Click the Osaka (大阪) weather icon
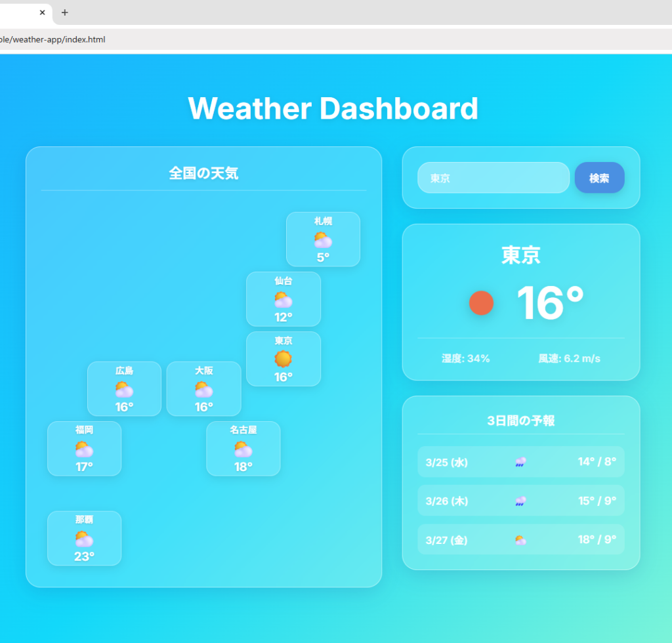The height and width of the screenshot is (643, 672). [203, 389]
